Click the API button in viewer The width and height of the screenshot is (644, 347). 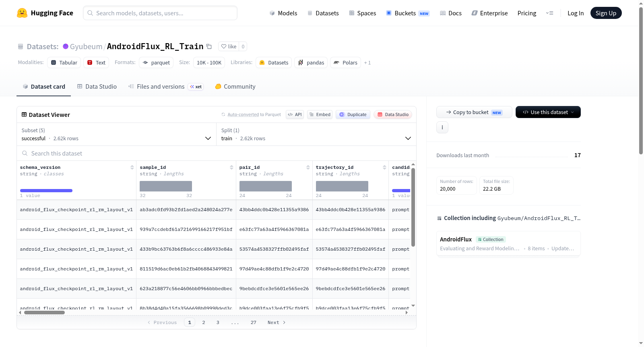pyautogui.click(x=295, y=114)
